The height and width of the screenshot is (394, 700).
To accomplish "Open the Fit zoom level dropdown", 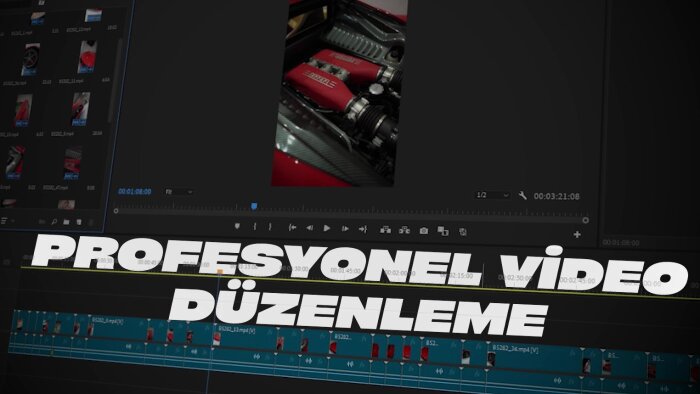I will tap(179, 192).
